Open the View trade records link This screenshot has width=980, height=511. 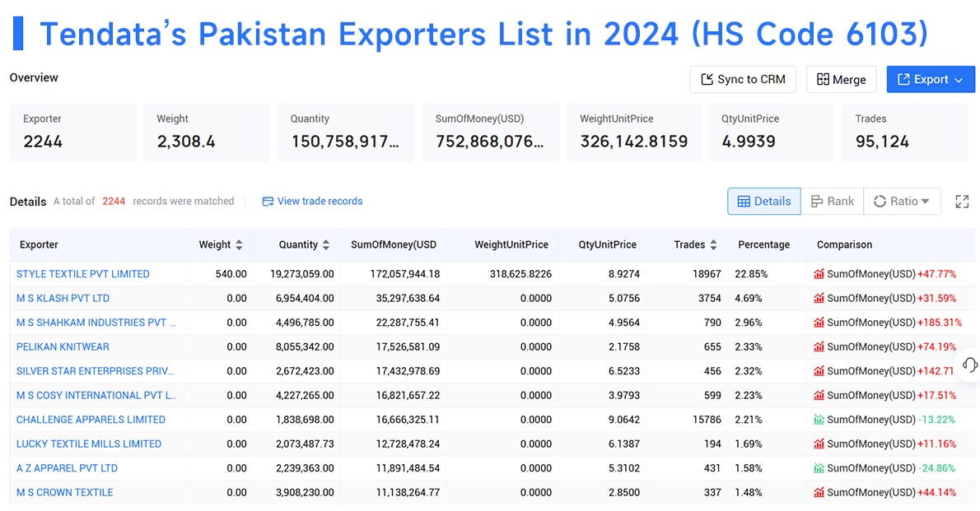tap(321, 201)
